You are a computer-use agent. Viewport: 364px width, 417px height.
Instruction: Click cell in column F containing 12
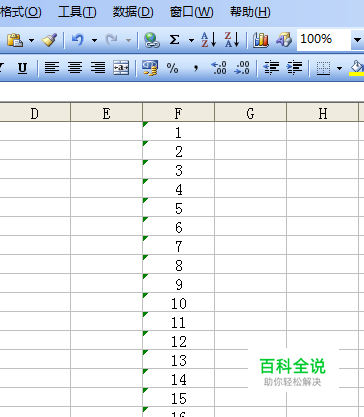(178, 340)
